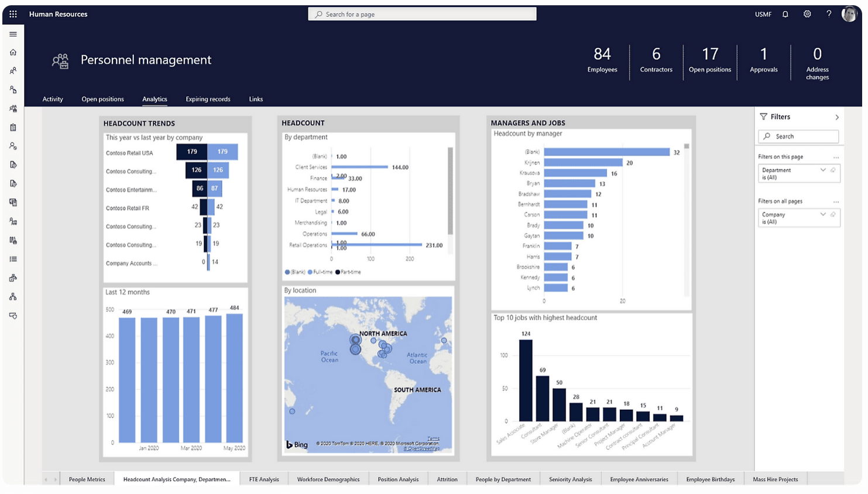Open the 1 Approvals tile

(764, 61)
